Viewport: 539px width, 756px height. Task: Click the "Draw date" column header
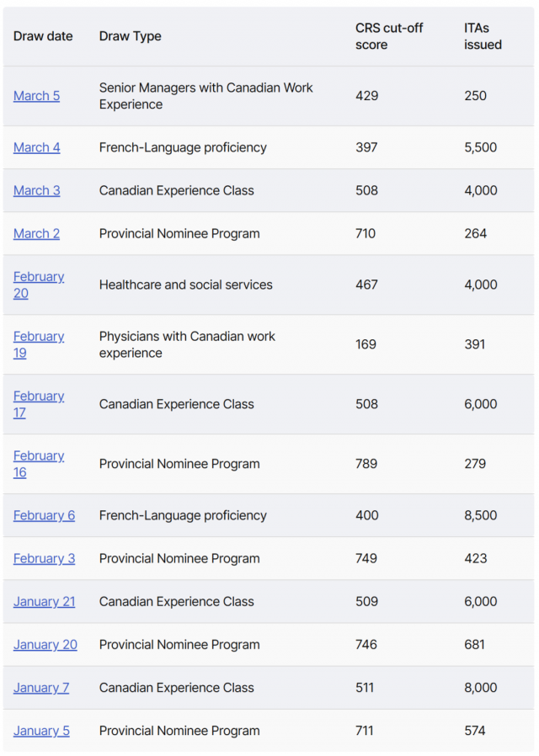point(43,36)
